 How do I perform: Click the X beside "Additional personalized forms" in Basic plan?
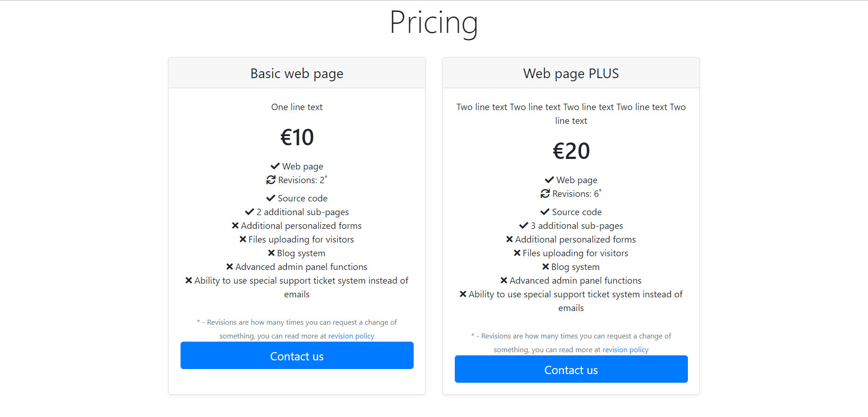tap(235, 225)
